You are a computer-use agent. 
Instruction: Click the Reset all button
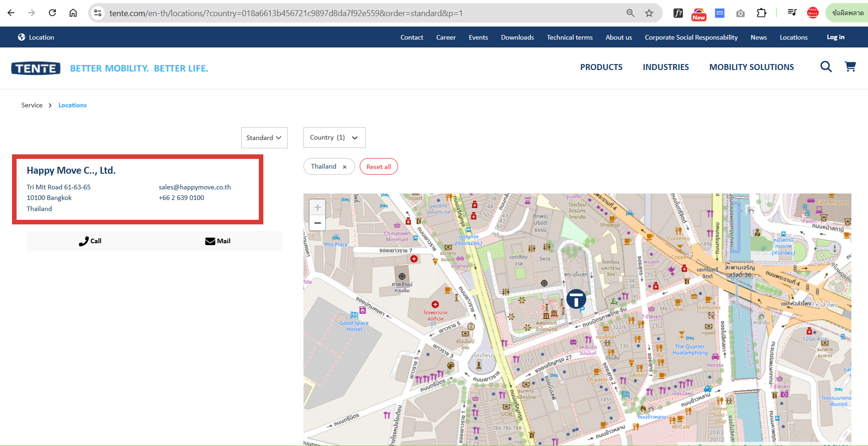click(x=379, y=167)
